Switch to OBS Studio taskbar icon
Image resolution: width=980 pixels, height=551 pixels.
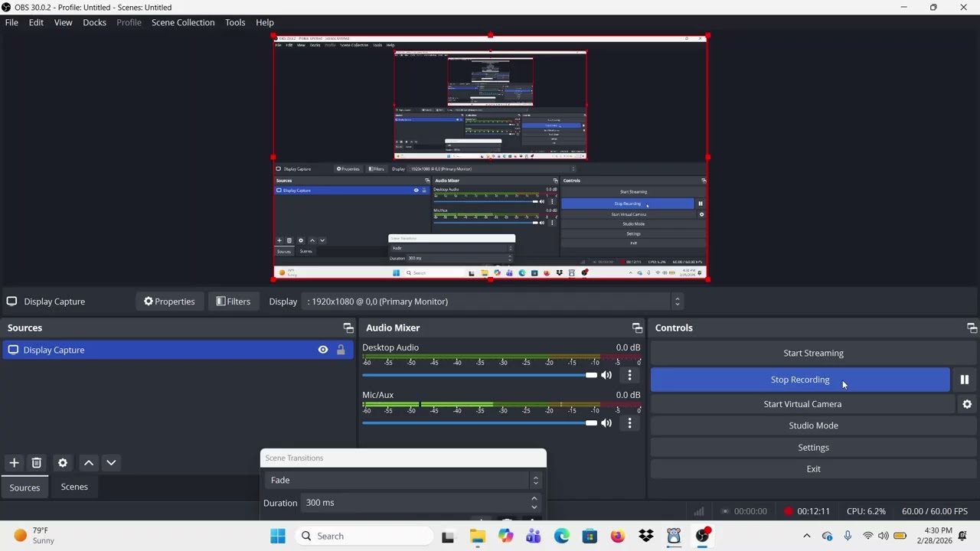[702, 536]
